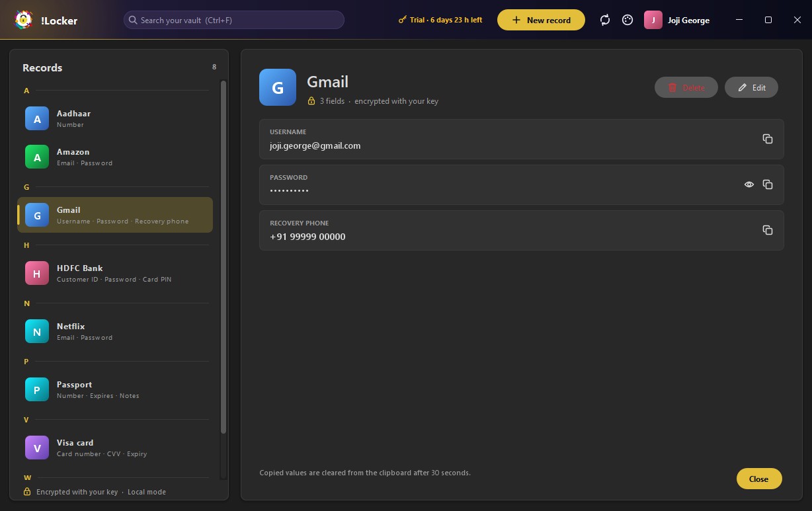Viewport: 812px width, 511px height.
Task: Click the !Locker app logo
Action: click(24, 20)
